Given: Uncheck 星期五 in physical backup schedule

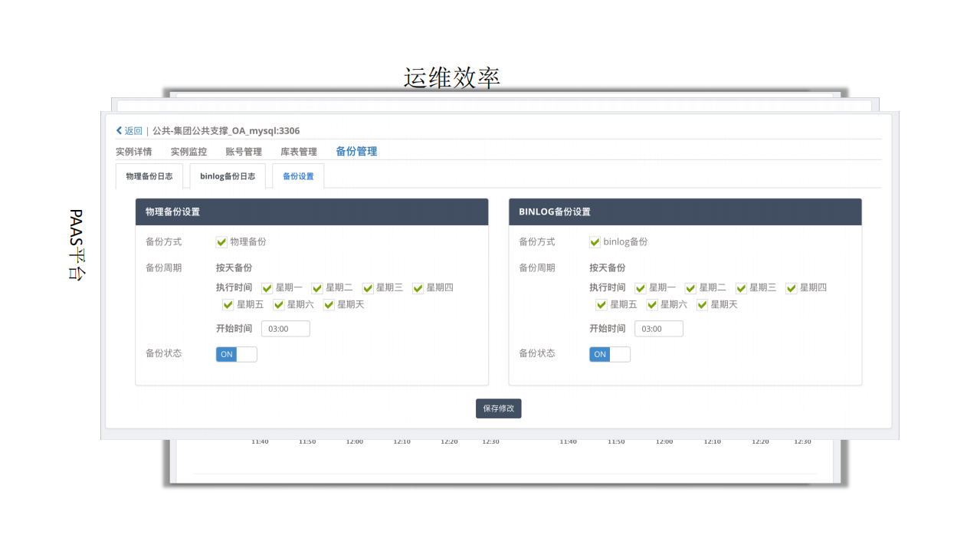Looking at the screenshot, I should [228, 304].
